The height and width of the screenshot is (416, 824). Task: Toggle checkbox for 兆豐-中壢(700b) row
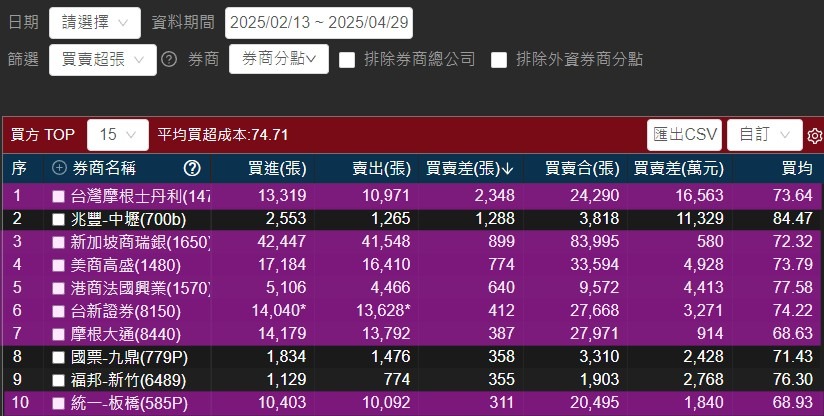[x=58, y=220]
